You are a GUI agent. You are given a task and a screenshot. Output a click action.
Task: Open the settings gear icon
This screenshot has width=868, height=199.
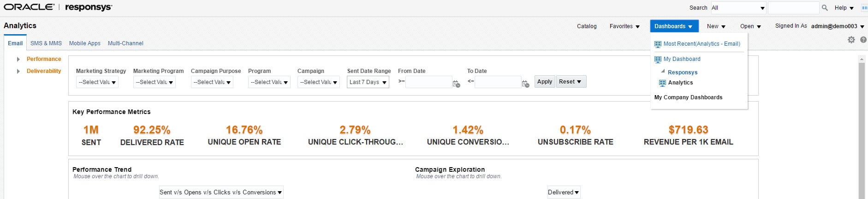pos(851,40)
